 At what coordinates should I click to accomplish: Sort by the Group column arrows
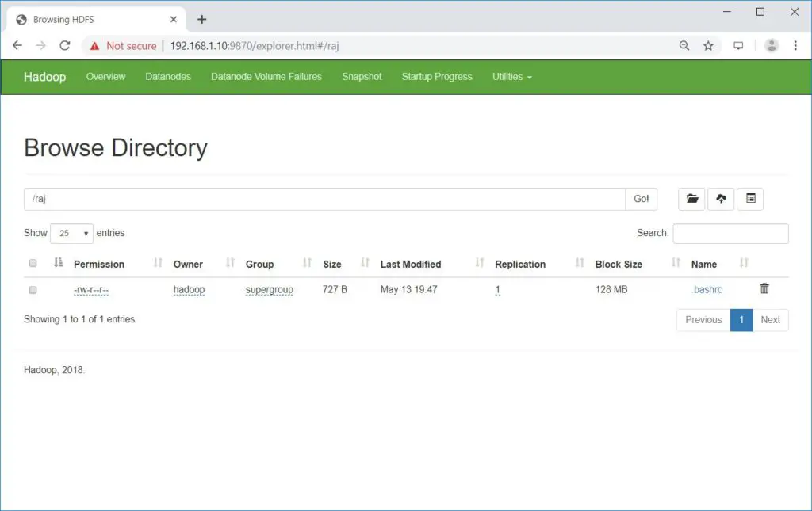point(307,263)
